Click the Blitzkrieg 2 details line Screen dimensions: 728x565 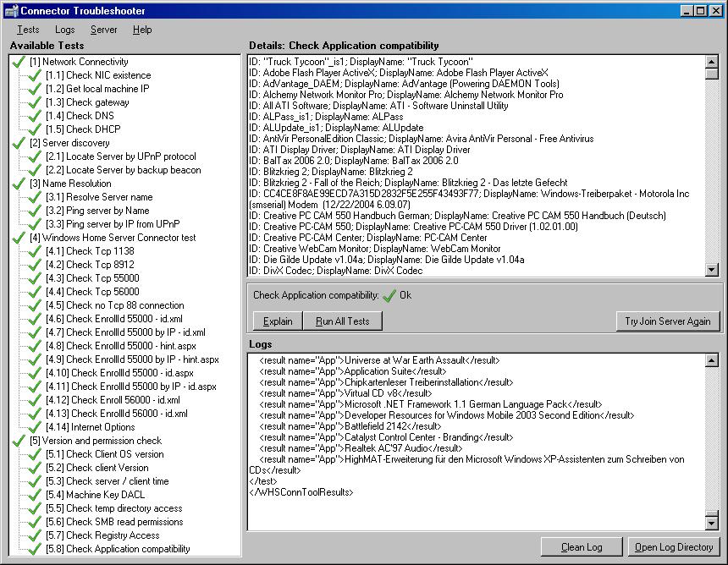pos(331,172)
